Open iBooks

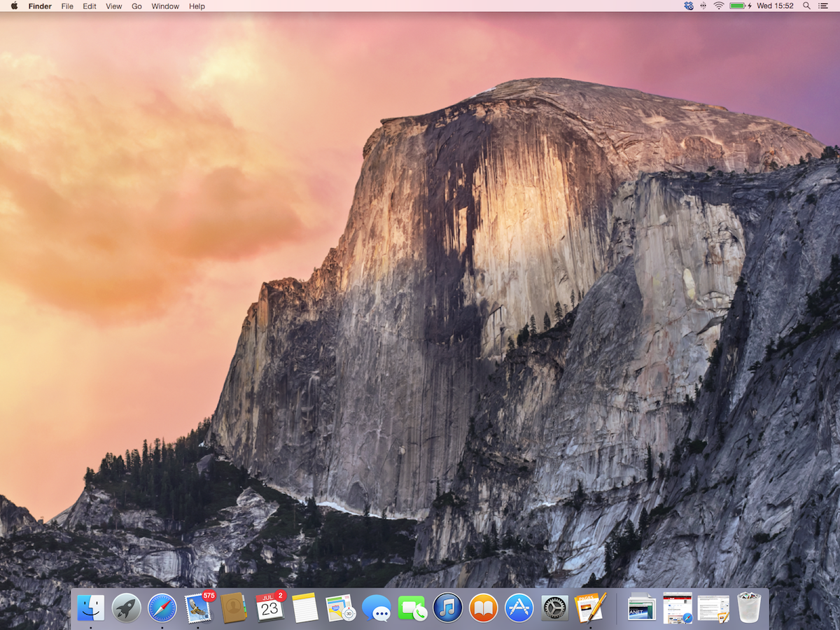[483, 608]
